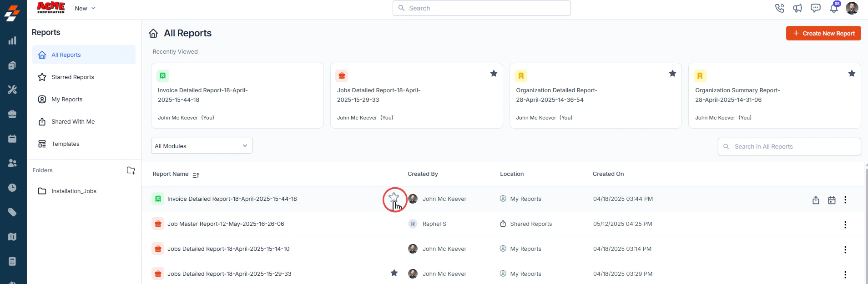Click the ACME Corporation logo

click(x=51, y=7)
